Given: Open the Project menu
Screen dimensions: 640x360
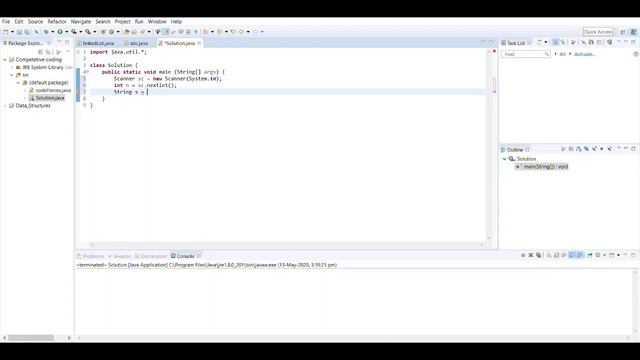Looking at the screenshot, I should [x=122, y=22].
